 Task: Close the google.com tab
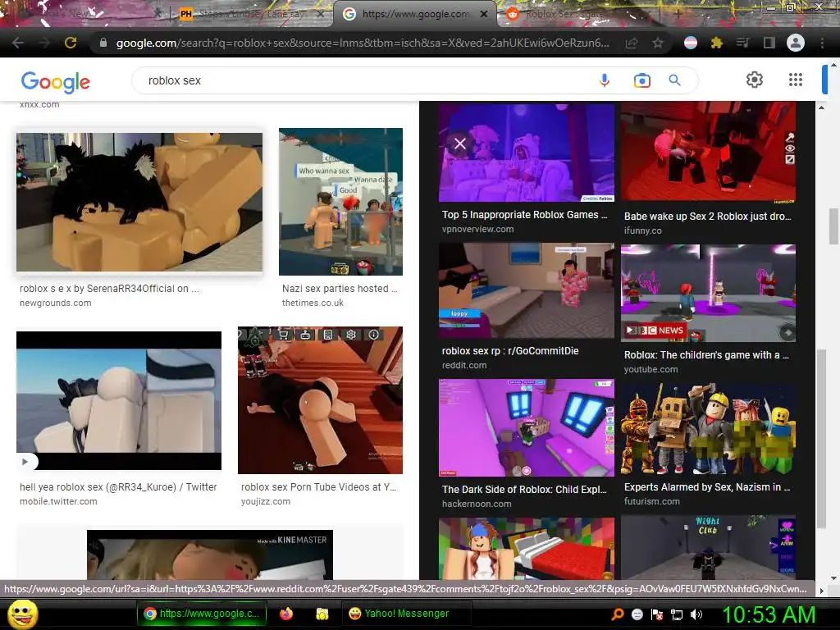tap(484, 14)
